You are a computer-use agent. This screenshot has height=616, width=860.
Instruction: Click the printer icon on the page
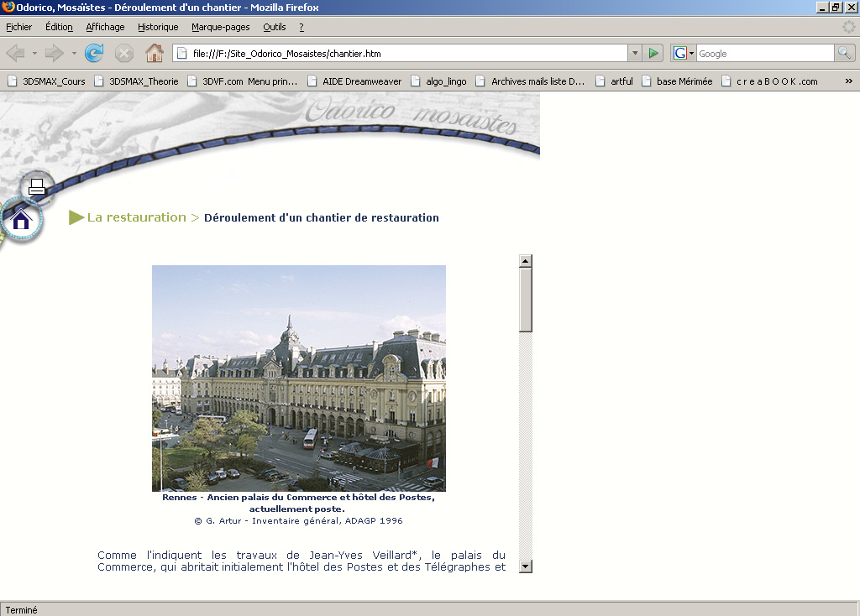coord(37,187)
